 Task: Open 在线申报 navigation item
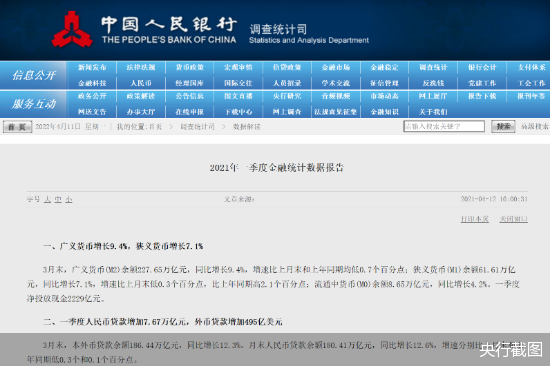pyautogui.click(x=189, y=112)
